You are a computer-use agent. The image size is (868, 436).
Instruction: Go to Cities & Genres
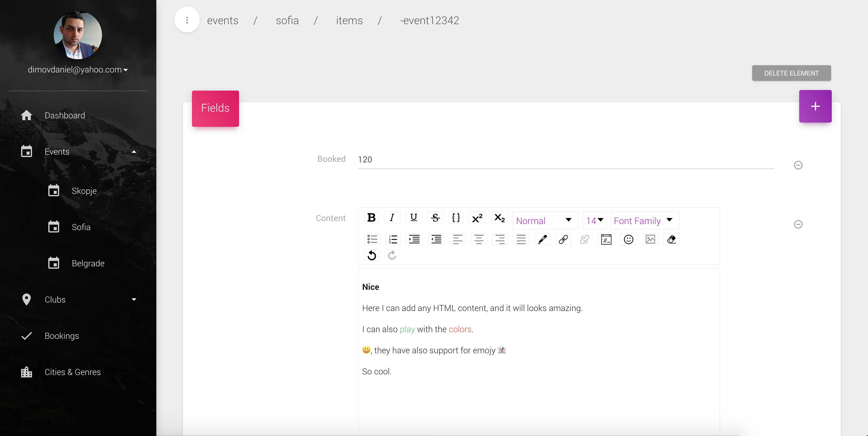point(72,372)
